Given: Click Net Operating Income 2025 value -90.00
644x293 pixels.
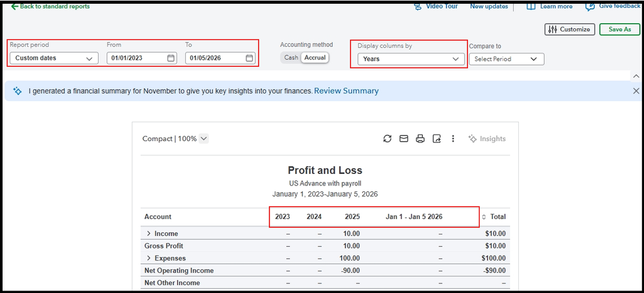Looking at the screenshot, I should click(x=350, y=270).
